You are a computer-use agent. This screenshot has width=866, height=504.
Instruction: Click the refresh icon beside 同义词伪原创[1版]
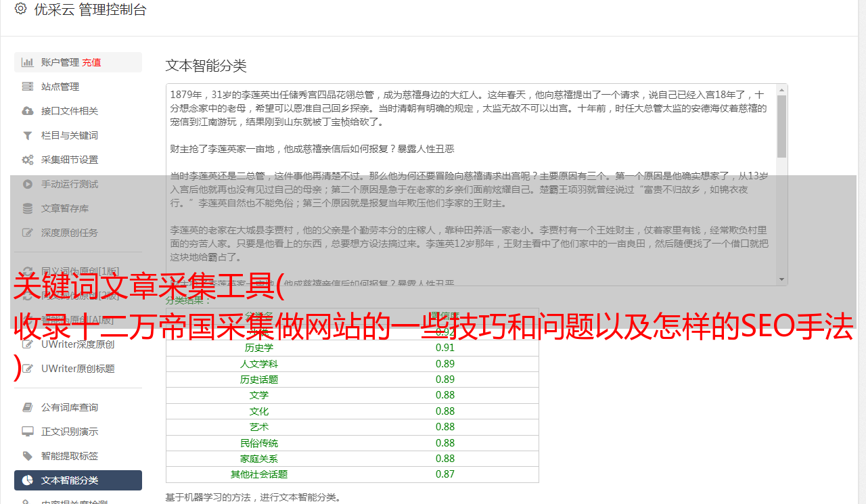[x=28, y=271]
